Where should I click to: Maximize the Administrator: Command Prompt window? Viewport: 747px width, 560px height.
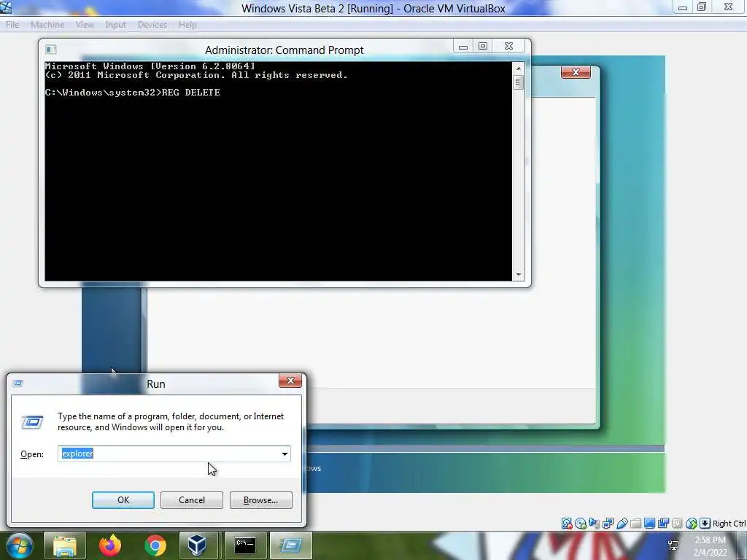click(483, 46)
